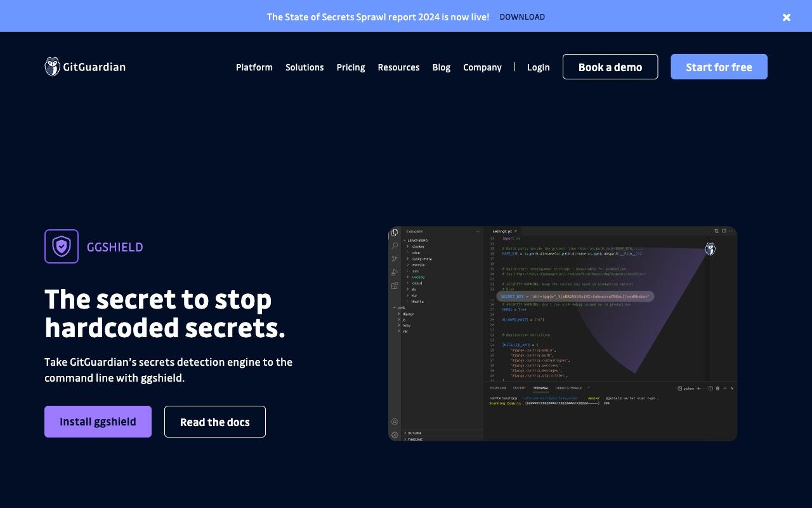
Task: Click the Start for free button
Action: click(719, 67)
